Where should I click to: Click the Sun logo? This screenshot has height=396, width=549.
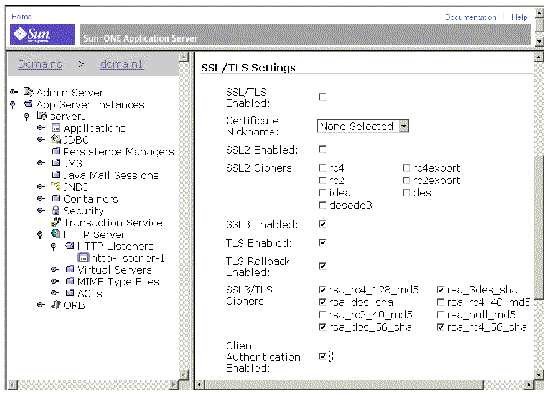point(42,34)
